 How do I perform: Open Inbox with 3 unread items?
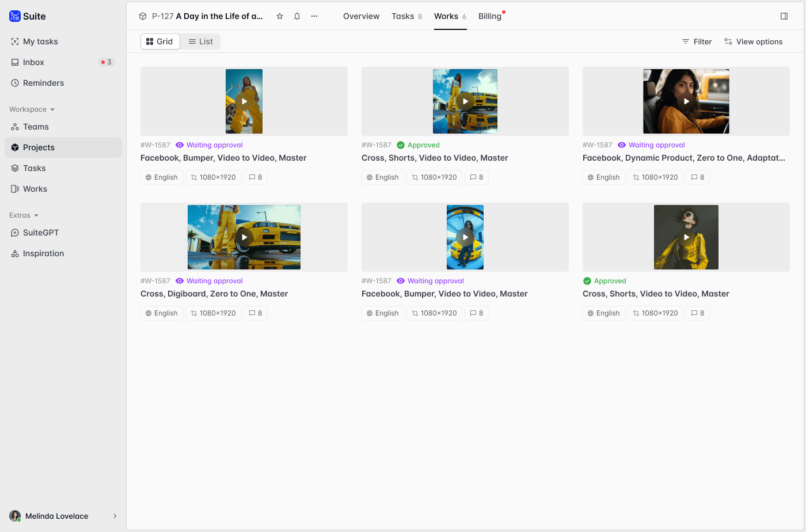pyautogui.click(x=33, y=62)
